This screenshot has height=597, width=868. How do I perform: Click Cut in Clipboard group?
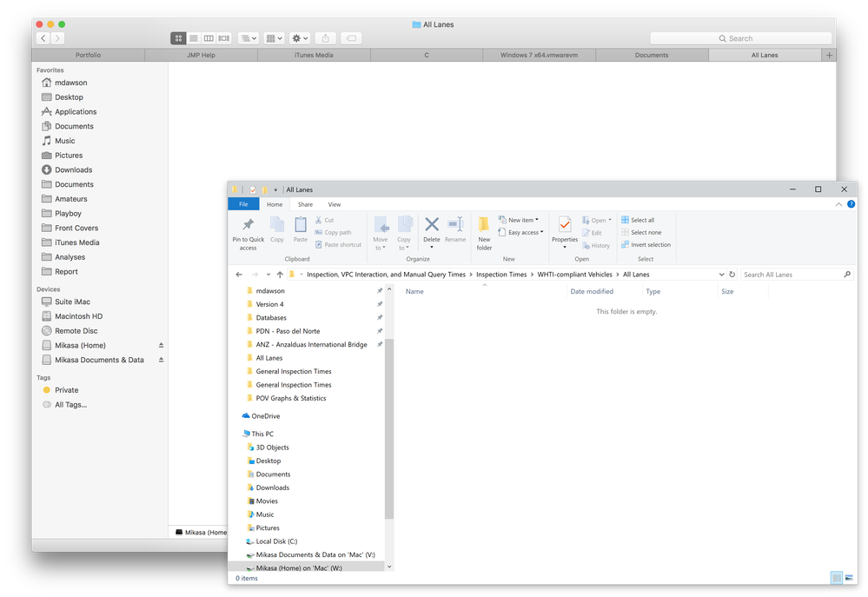[324, 220]
